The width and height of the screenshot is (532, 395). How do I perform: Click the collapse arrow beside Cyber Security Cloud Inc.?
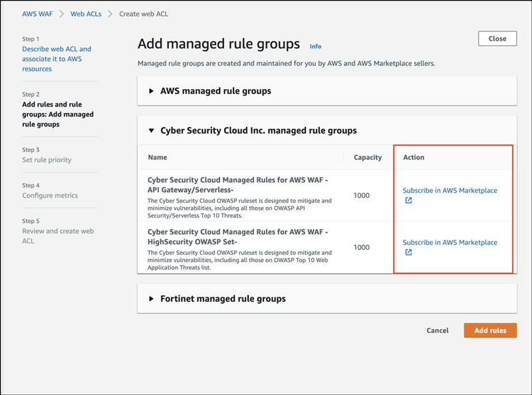[150, 130]
